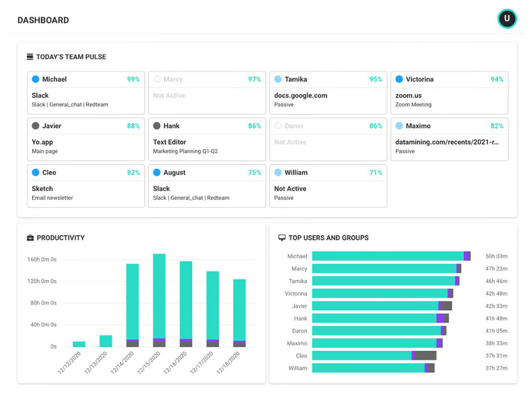Viewport: 532px width, 396px height.
Task: Click the 12/12/2020 productivity bar
Action: coord(79,344)
